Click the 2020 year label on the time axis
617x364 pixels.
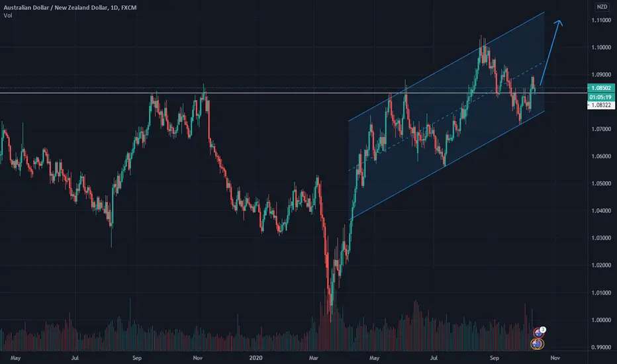[x=256, y=358]
